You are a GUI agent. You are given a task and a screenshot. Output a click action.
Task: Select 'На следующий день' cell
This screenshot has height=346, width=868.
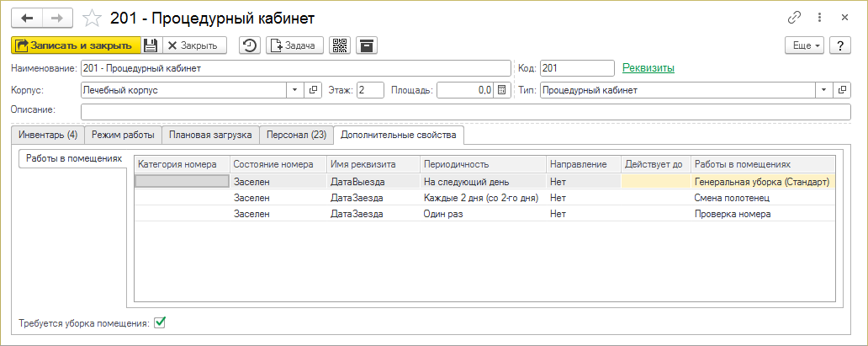click(484, 181)
